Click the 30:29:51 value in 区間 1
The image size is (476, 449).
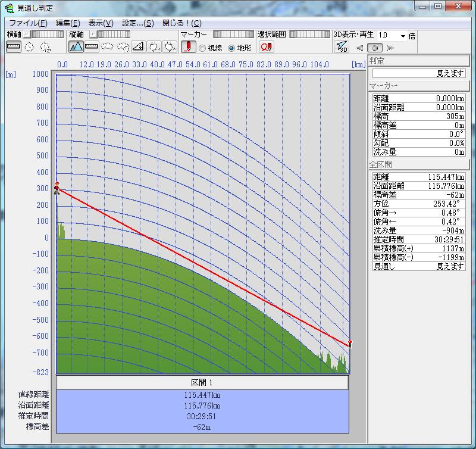[x=202, y=416]
